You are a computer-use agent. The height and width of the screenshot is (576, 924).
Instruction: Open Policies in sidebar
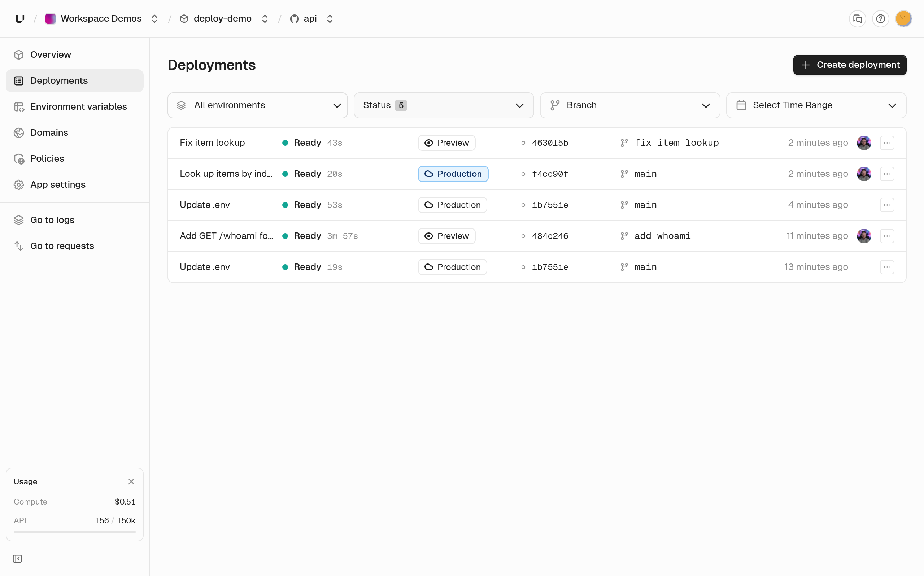(75, 158)
